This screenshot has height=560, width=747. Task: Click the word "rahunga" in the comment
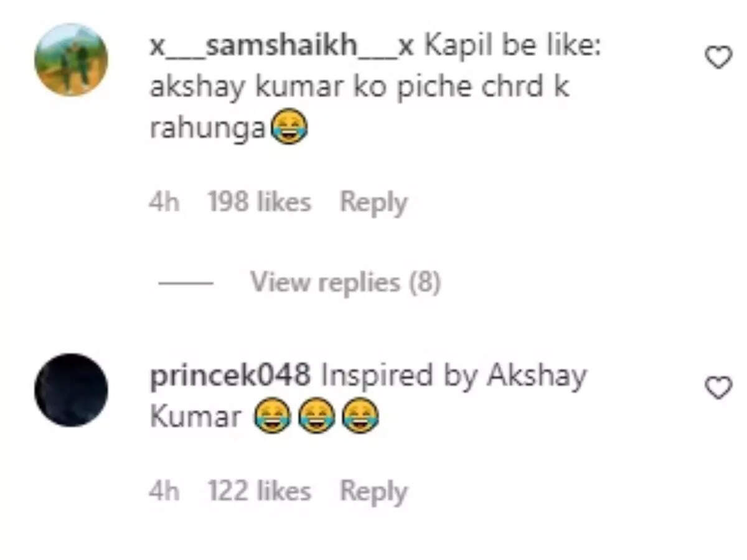[208, 129]
